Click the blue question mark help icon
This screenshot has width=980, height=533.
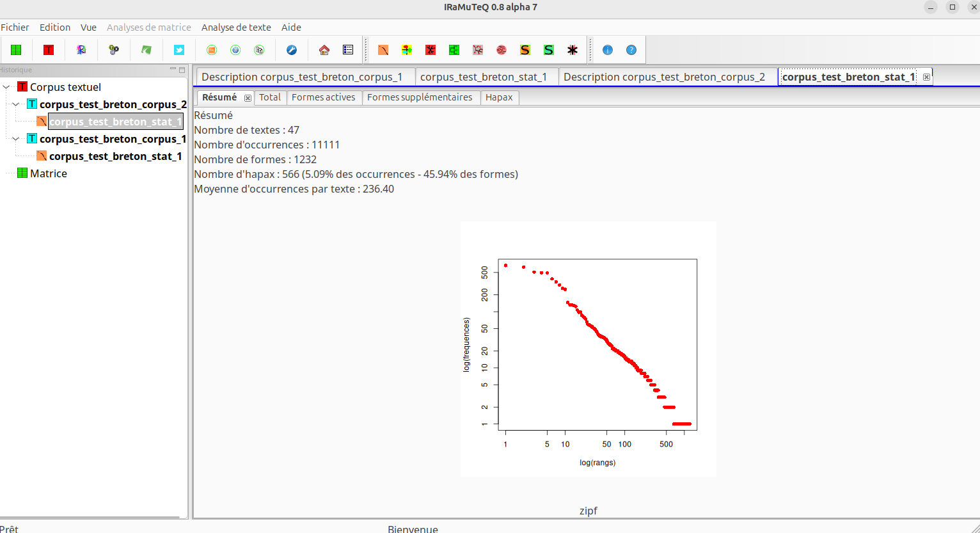tap(631, 50)
